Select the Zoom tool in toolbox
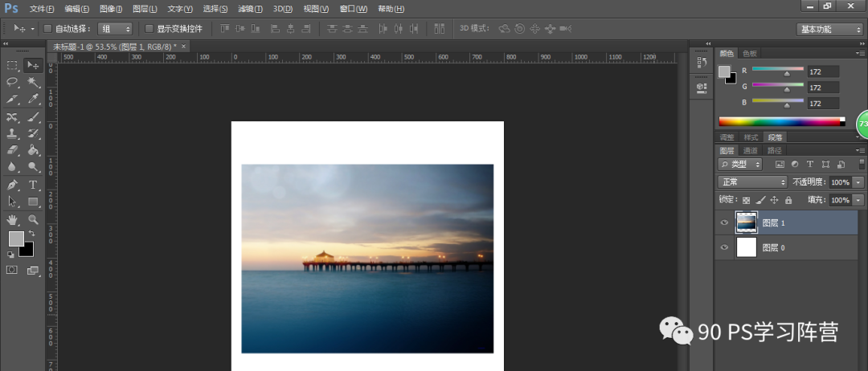868x371 pixels. [34, 219]
